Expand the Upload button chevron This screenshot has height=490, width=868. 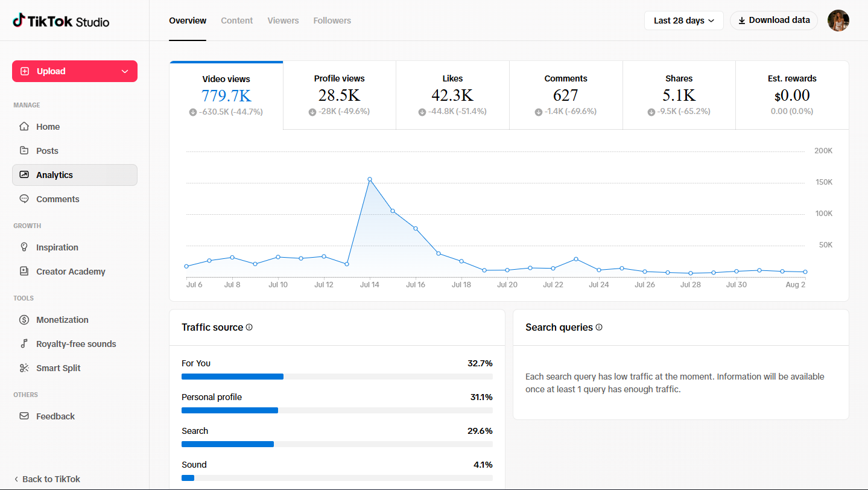pos(125,71)
